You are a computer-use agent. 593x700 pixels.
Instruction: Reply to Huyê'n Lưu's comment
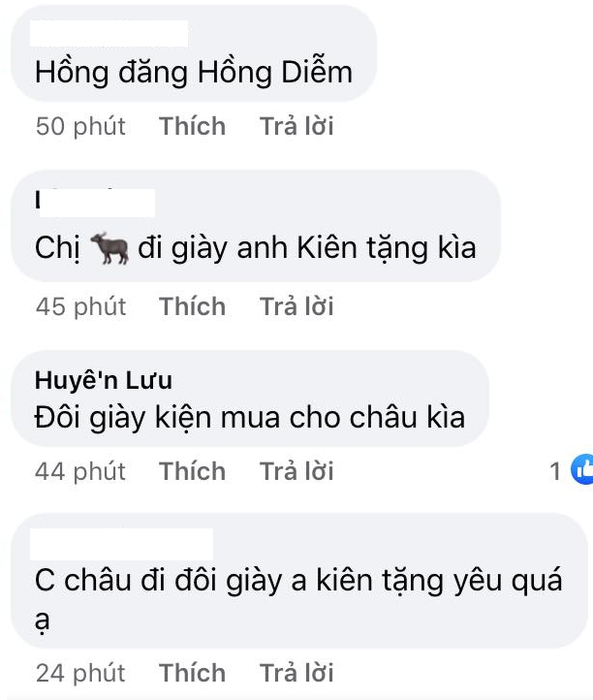pyautogui.click(x=296, y=471)
